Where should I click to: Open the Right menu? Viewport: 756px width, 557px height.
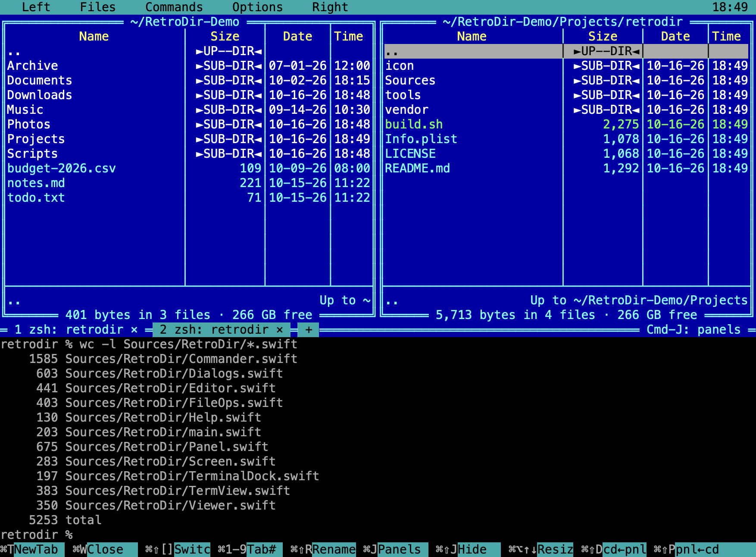pyautogui.click(x=330, y=7)
